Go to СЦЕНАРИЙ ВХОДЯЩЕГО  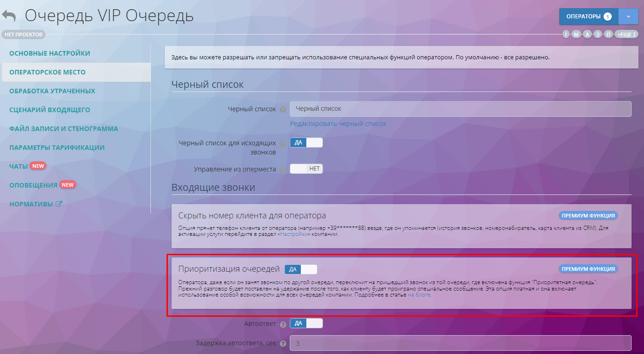[x=50, y=110]
